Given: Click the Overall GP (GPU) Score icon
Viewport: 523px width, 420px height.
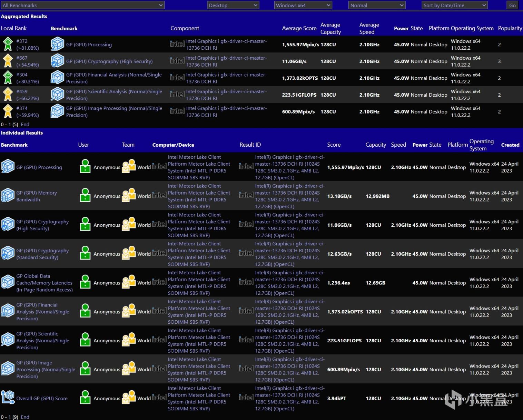Looking at the screenshot, I should tap(8, 398).
